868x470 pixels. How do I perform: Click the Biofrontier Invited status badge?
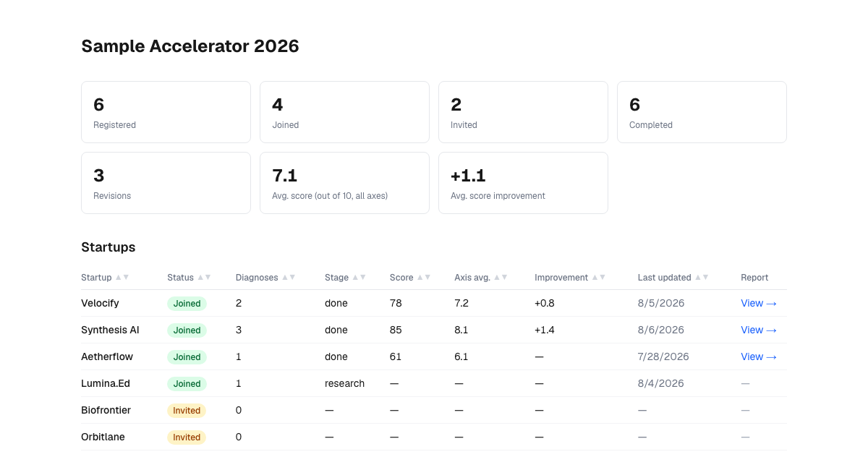187,410
